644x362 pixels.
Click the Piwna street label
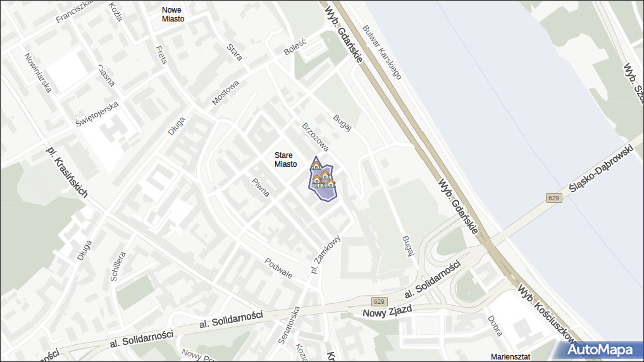261,188
